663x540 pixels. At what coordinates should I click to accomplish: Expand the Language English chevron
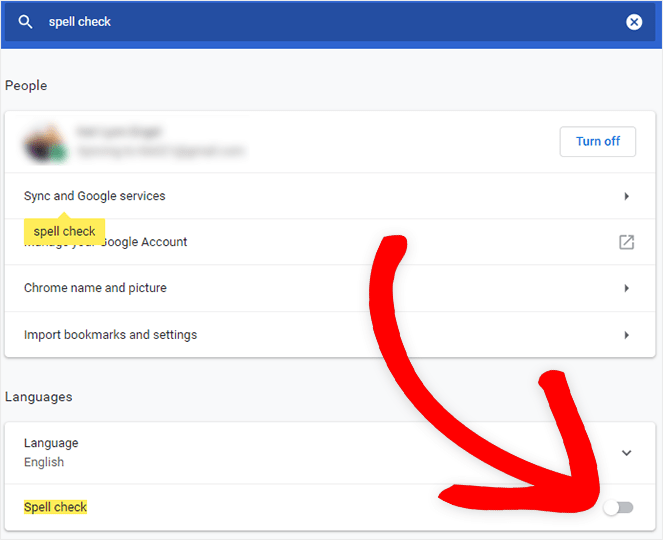pyautogui.click(x=626, y=453)
